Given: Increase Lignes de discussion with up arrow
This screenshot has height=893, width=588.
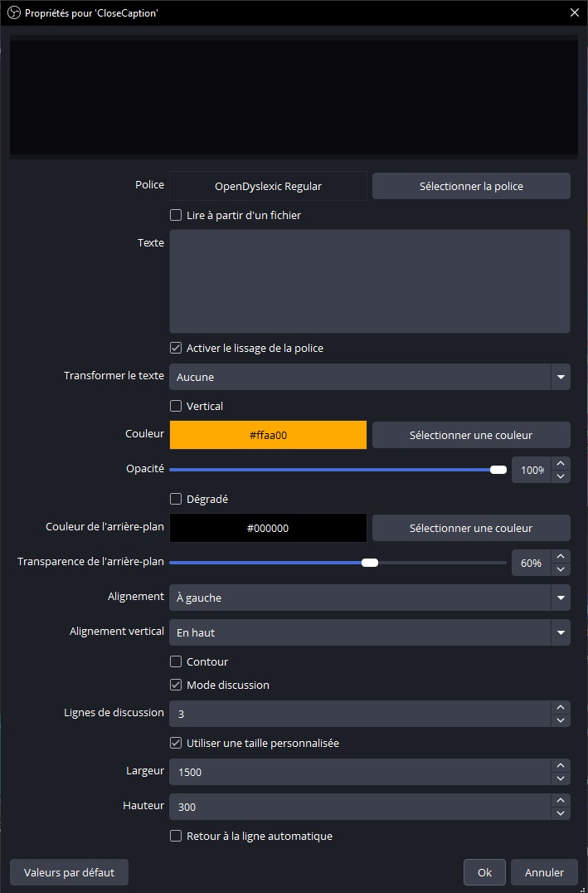Looking at the screenshot, I should coord(561,707).
